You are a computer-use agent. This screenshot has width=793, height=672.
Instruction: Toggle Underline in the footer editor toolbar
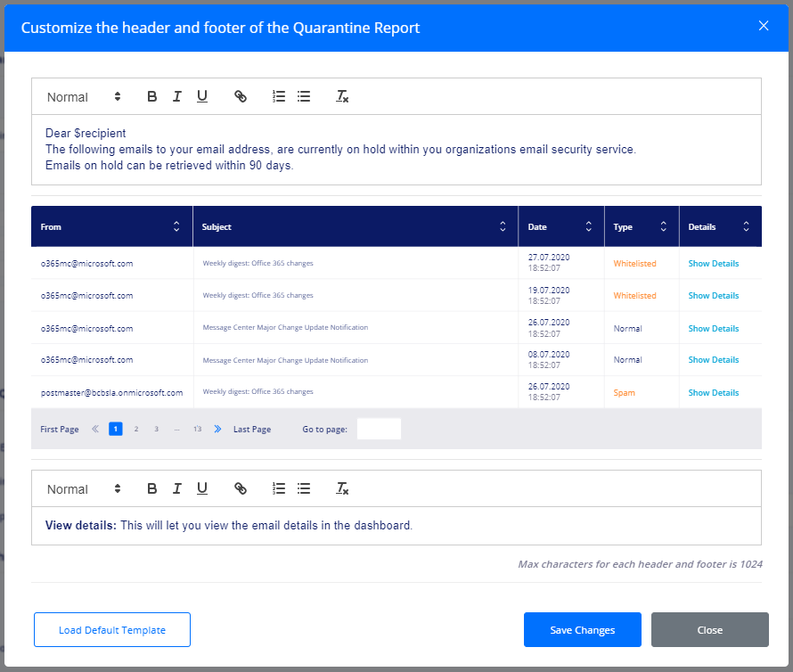tap(201, 488)
